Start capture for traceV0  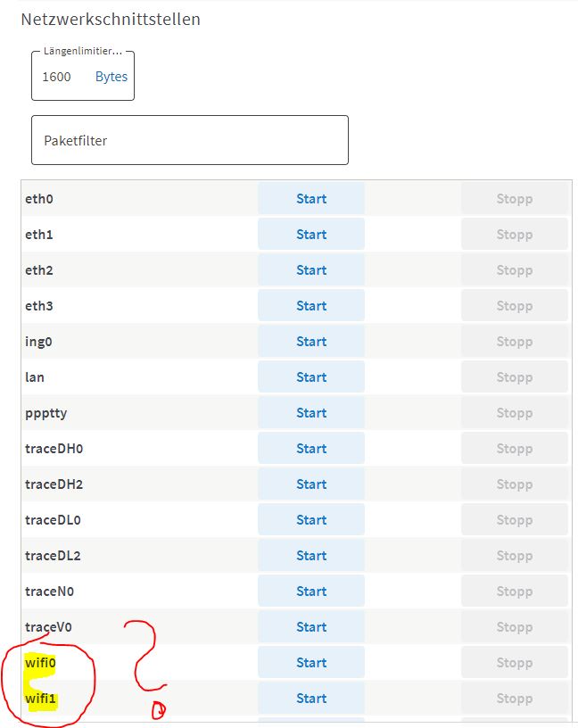[x=311, y=627]
